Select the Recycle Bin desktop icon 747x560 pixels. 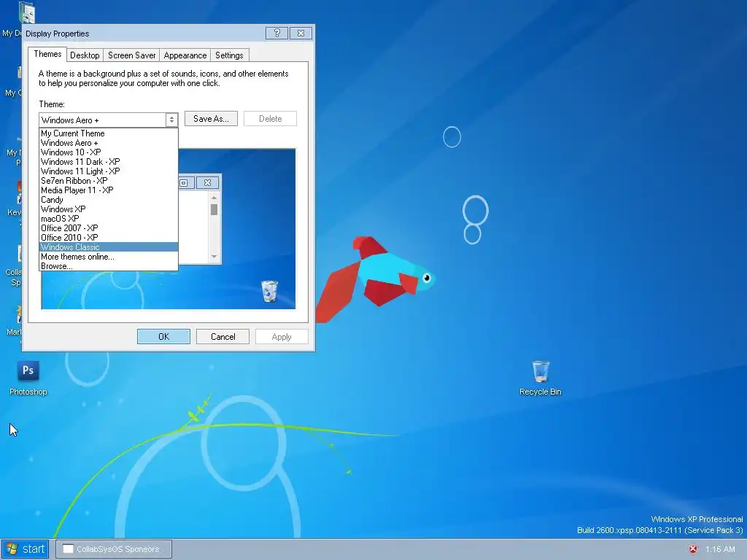[541, 378]
